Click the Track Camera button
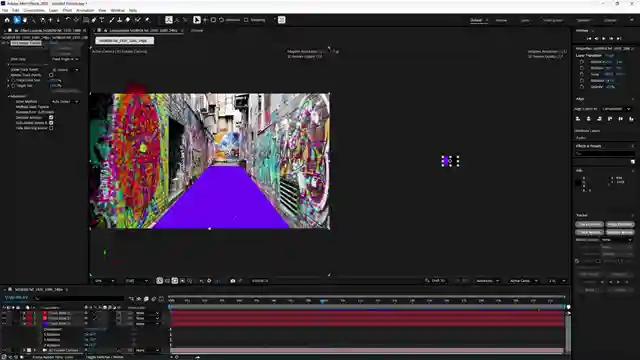 (x=589, y=224)
